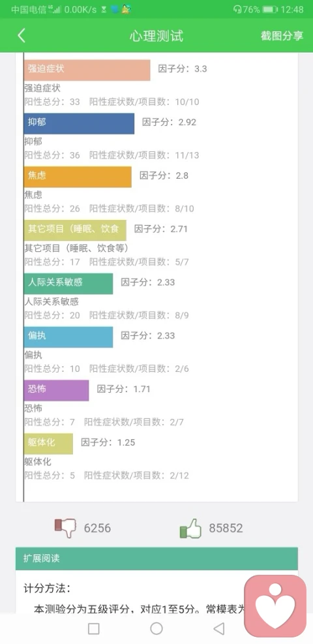Tap the 心理测试 page title
The image size is (313, 644).
tap(156, 36)
